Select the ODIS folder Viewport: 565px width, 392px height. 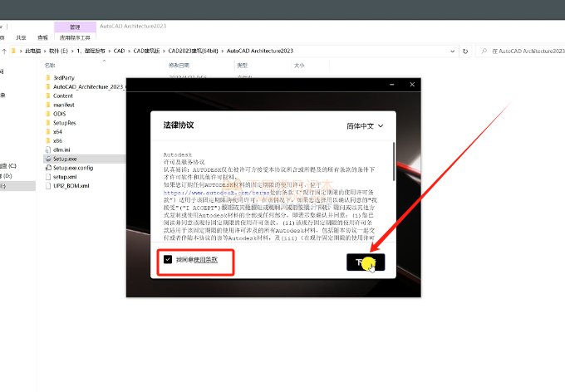(x=59, y=113)
